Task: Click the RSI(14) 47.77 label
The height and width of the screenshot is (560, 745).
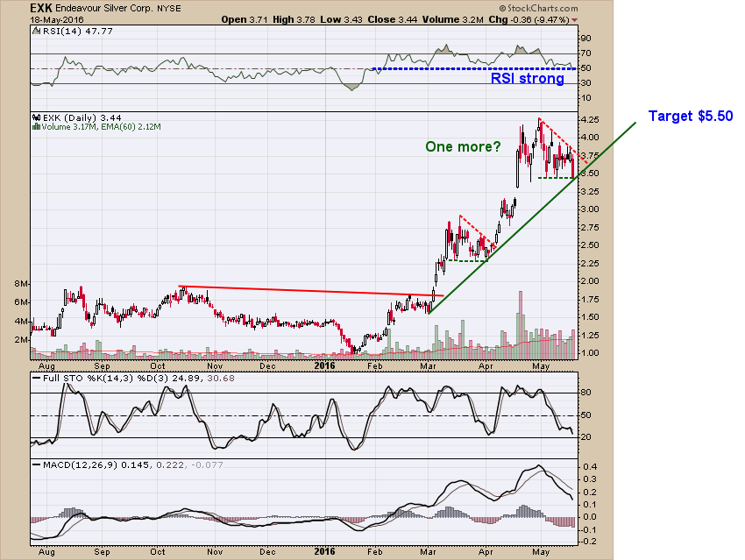Action: point(78,32)
